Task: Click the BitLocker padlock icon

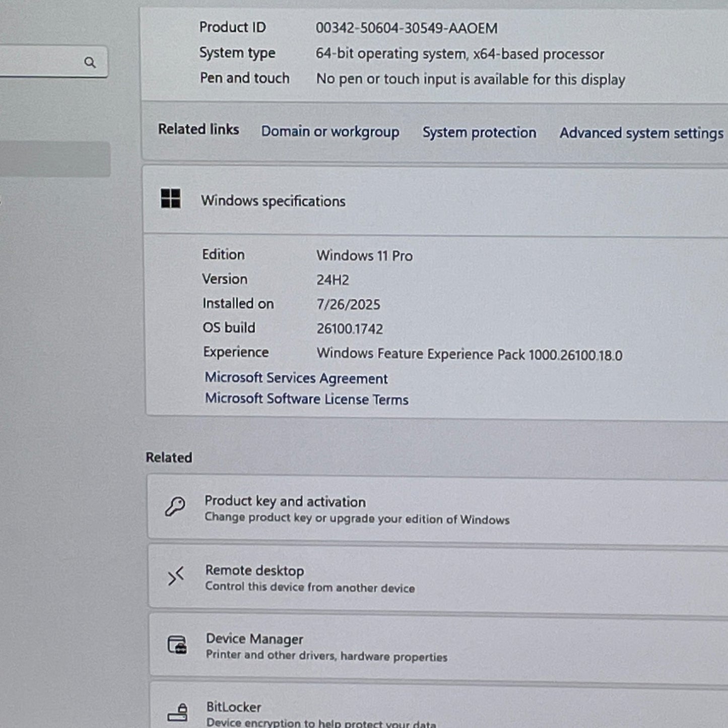Action: [x=178, y=712]
